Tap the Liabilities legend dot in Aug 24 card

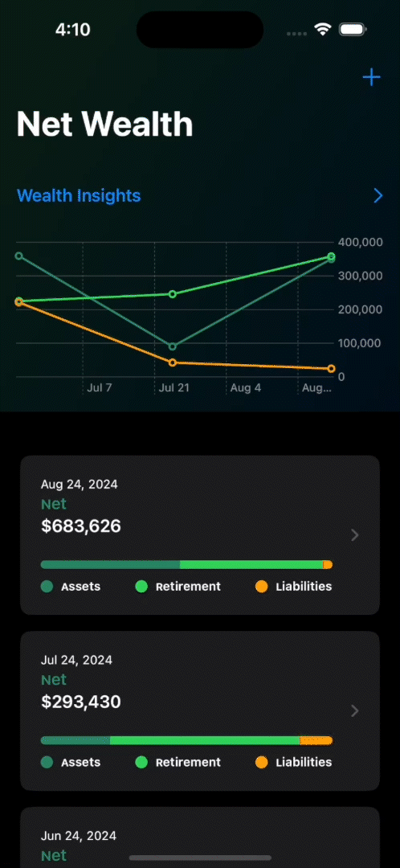pyautogui.click(x=262, y=586)
